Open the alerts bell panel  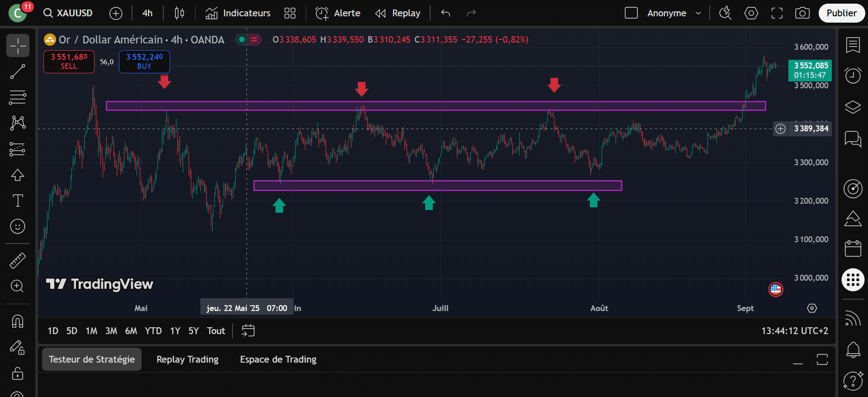(x=853, y=349)
